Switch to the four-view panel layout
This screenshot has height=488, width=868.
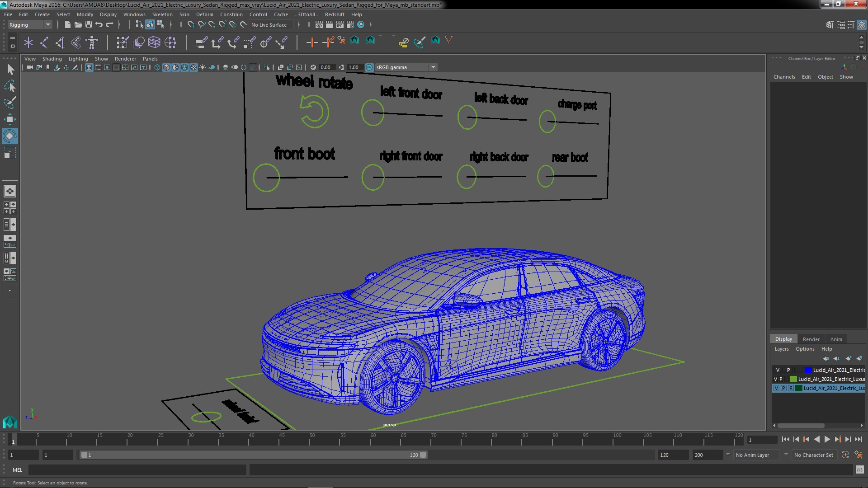point(10,208)
